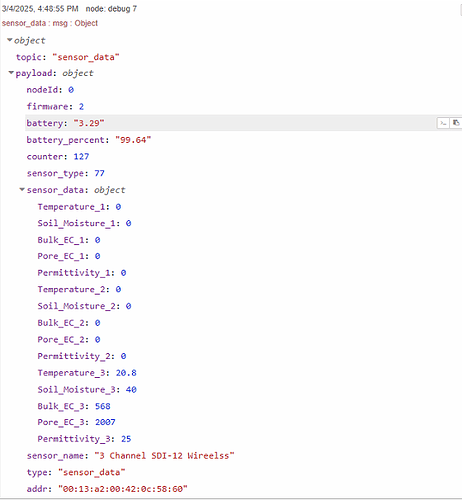Click the nodeId value 0
The width and height of the screenshot is (462, 500).
pos(71,90)
